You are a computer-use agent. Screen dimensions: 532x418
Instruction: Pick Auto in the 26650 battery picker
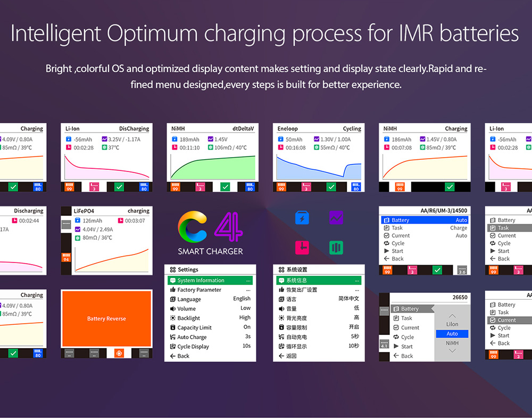coord(452,334)
